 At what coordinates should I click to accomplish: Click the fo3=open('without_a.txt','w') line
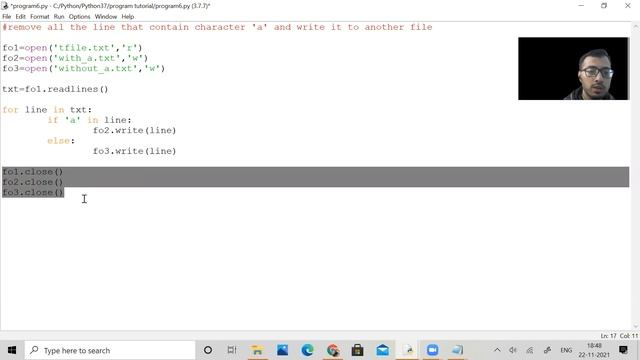pos(84,69)
